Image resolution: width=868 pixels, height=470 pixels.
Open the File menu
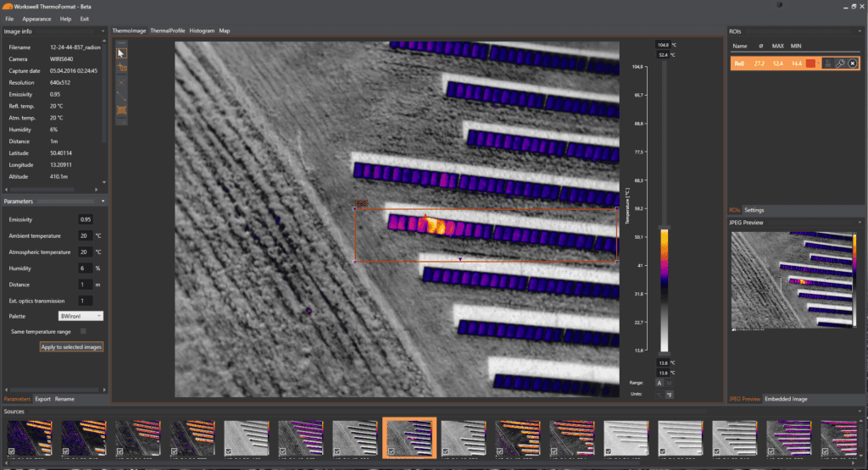[x=9, y=19]
